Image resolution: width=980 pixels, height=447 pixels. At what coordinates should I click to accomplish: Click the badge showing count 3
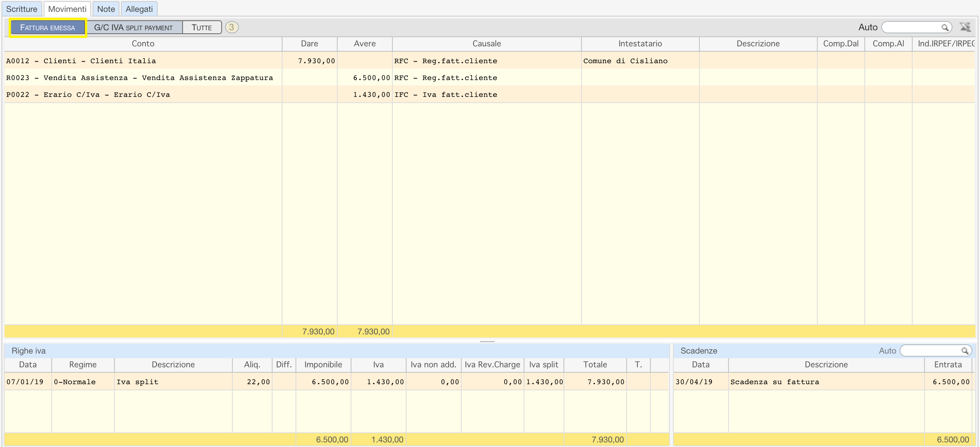(x=232, y=27)
